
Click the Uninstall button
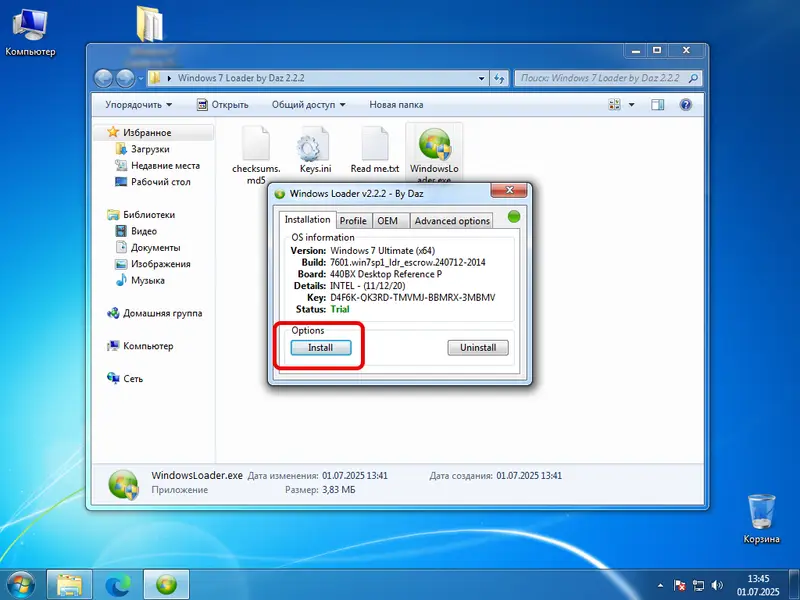(477, 347)
